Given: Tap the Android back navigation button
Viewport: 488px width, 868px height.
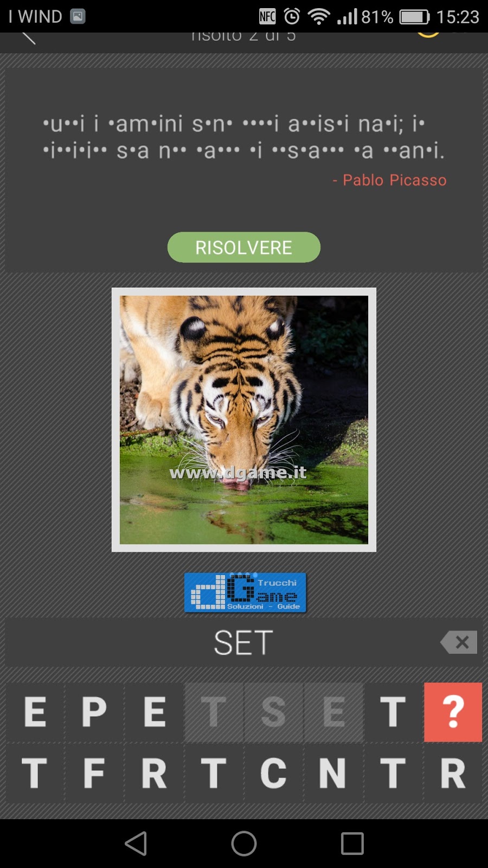Looking at the screenshot, I should [136, 844].
